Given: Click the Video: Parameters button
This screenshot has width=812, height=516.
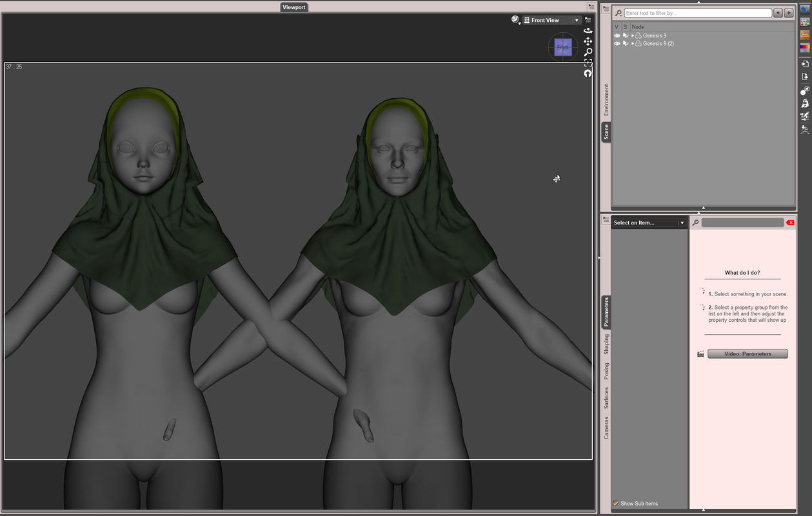Looking at the screenshot, I should (x=748, y=353).
